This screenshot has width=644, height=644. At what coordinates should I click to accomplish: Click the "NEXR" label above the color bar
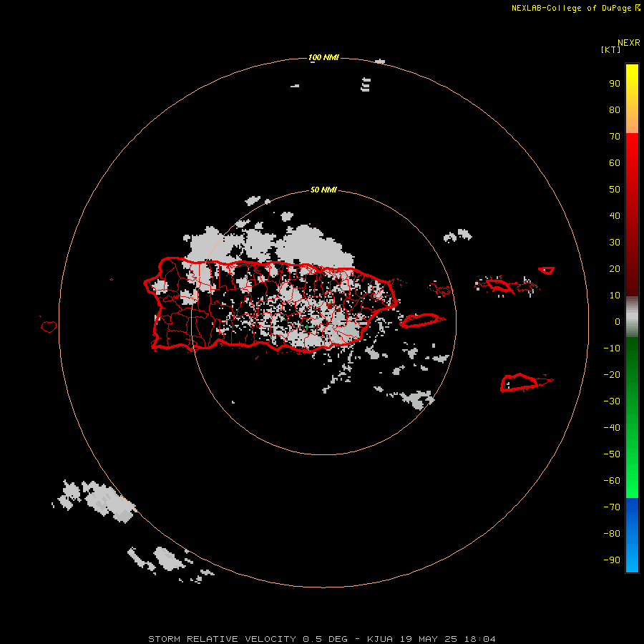(x=629, y=43)
